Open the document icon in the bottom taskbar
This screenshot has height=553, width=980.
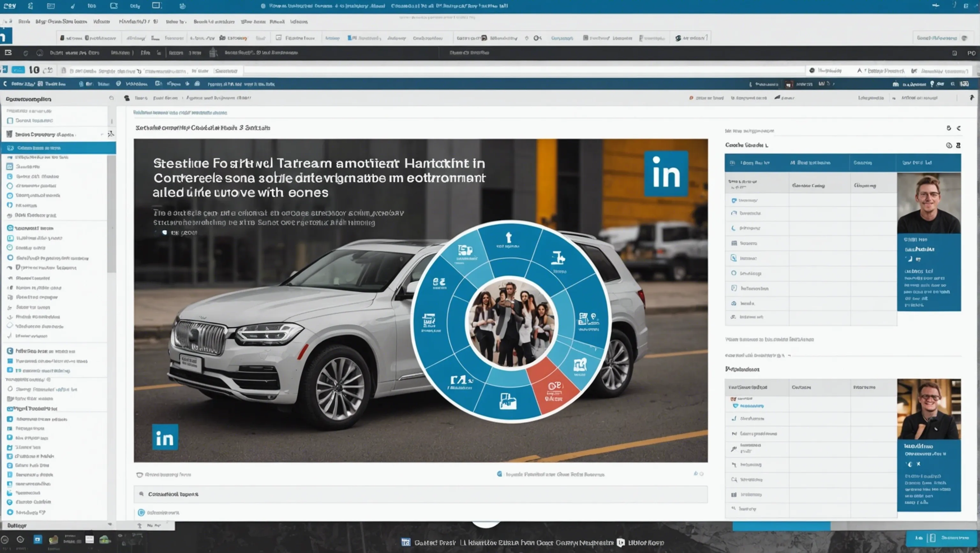click(89, 539)
